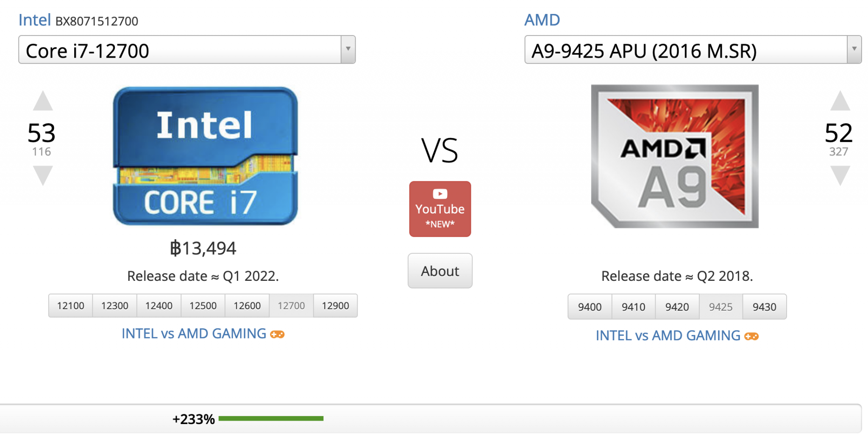Upvote the AMD A9-9425 APU

click(x=840, y=101)
